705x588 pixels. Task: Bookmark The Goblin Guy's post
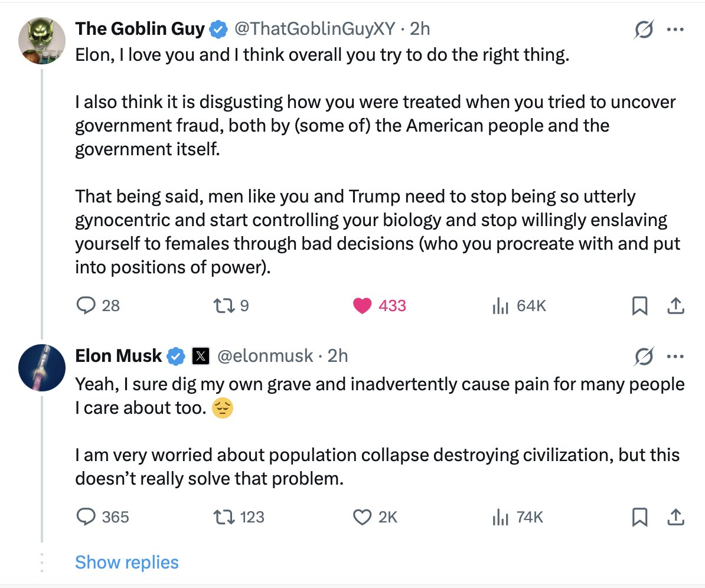(639, 305)
